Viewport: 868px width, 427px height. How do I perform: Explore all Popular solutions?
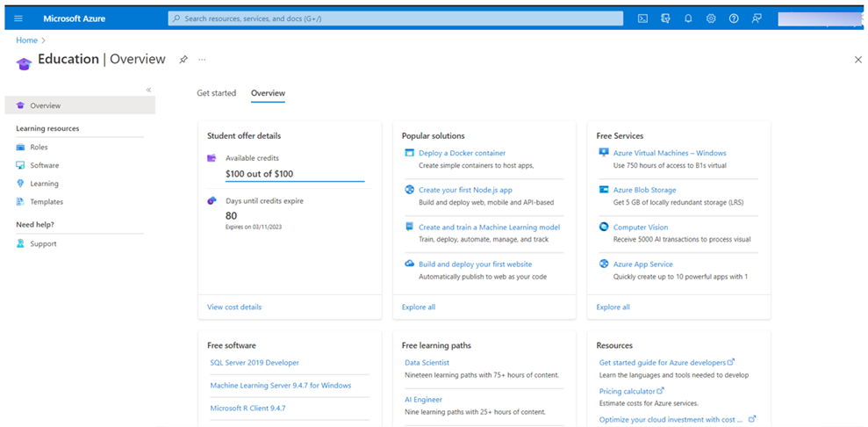[x=419, y=307]
